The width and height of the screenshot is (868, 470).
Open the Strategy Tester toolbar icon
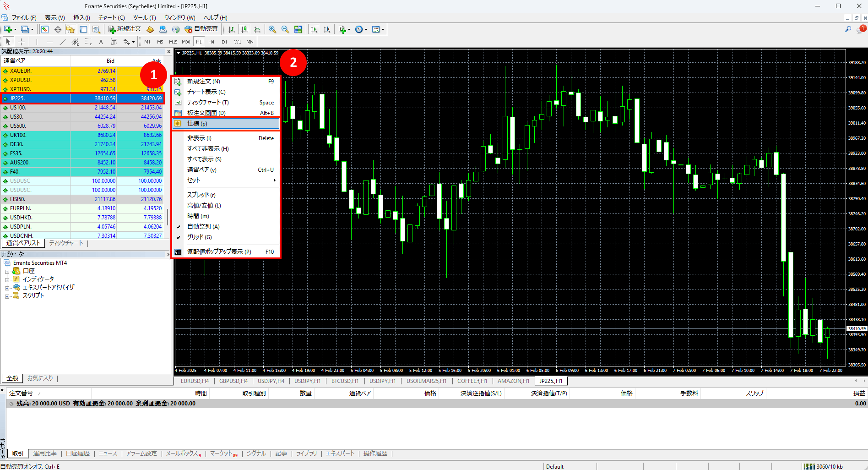pos(96,29)
